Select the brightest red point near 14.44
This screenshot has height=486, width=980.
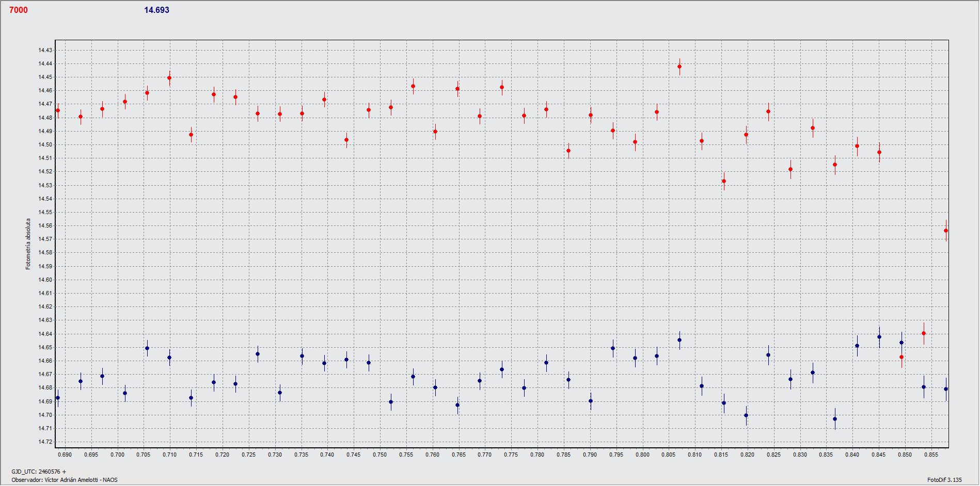tap(679, 67)
